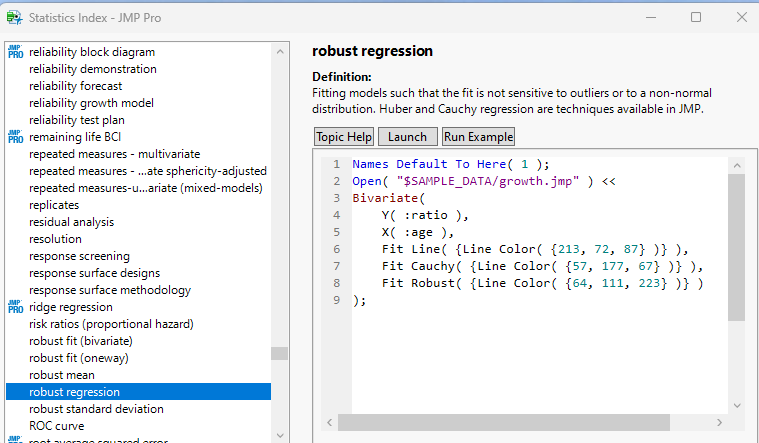Run the robust regression example script

478,137
